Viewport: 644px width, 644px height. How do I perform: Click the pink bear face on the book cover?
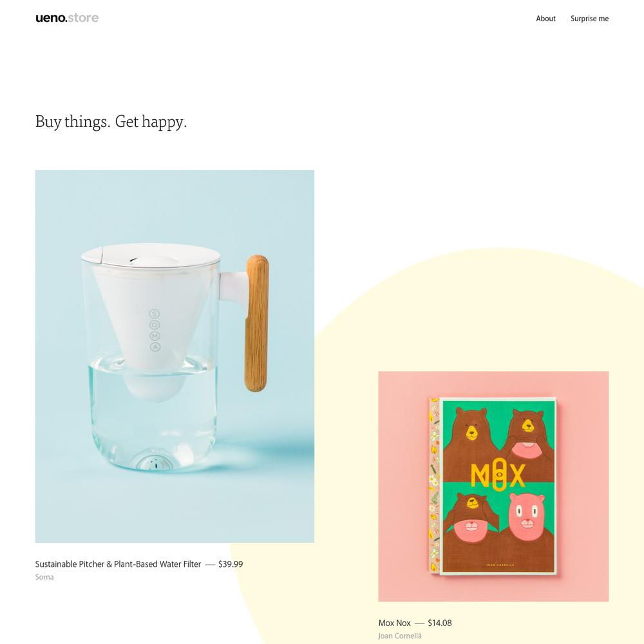click(x=526, y=513)
